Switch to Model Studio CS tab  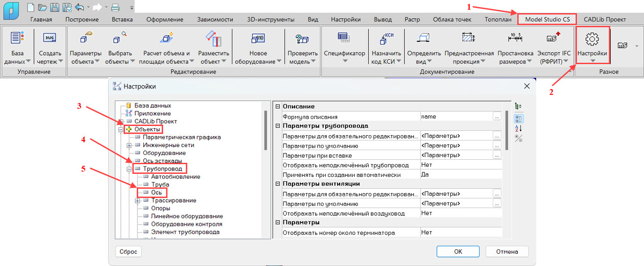546,19
